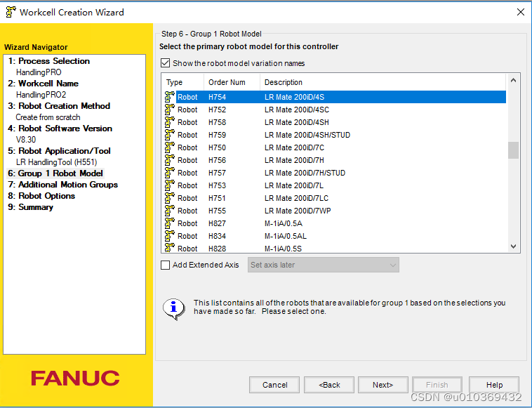
Task: Click HandlingPRO under Process Selection
Action: click(x=39, y=72)
